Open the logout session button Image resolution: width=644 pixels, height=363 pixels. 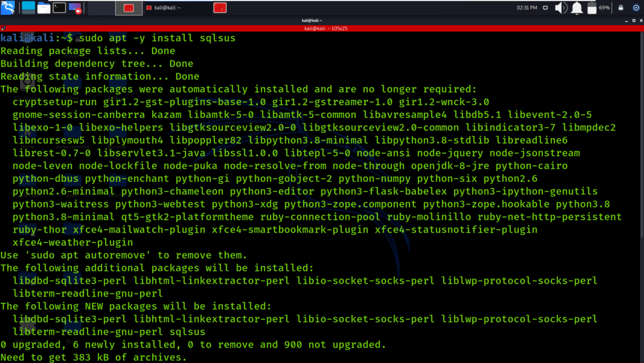(636, 8)
